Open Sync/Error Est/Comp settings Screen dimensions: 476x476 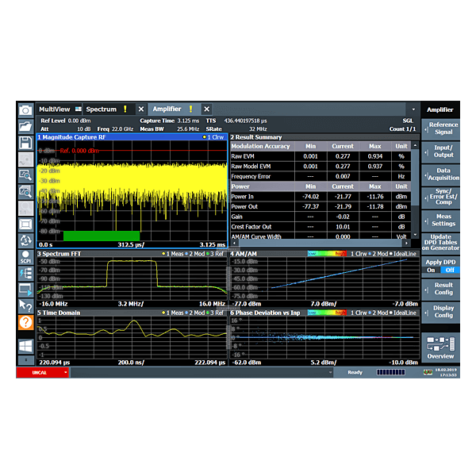click(x=440, y=197)
